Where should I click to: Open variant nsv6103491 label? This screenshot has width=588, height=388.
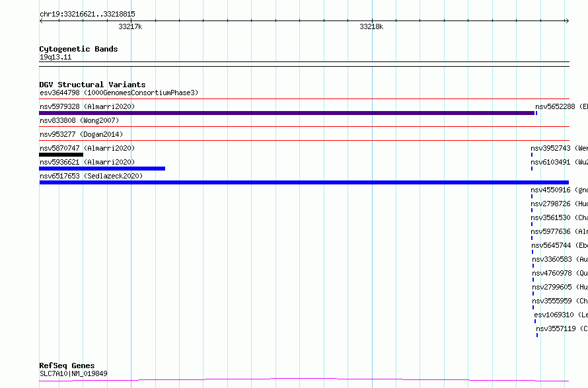pyautogui.click(x=559, y=162)
